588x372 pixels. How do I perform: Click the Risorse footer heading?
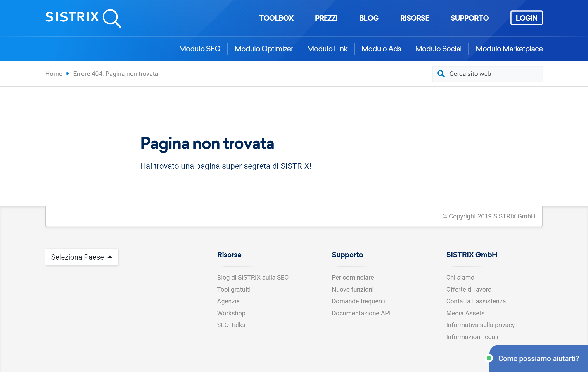[229, 255]
